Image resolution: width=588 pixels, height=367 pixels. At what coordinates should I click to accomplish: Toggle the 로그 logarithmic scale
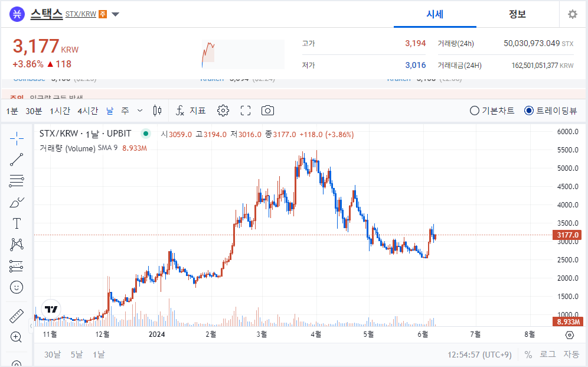pos(547,354)
